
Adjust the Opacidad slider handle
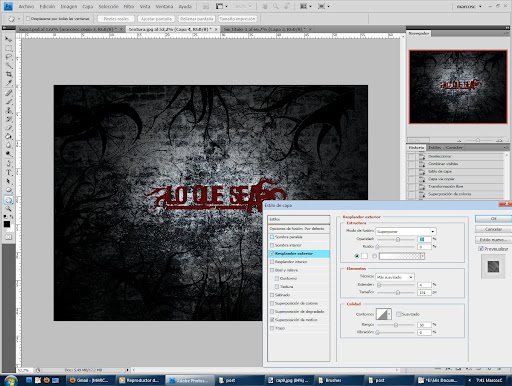click(x=397, y=239)
